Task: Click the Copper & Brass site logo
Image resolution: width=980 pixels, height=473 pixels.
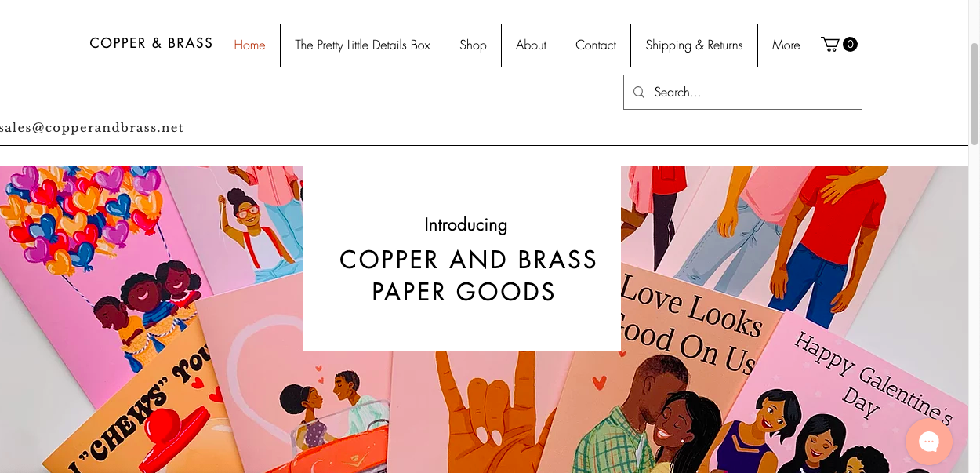Action: pos(151,43)
